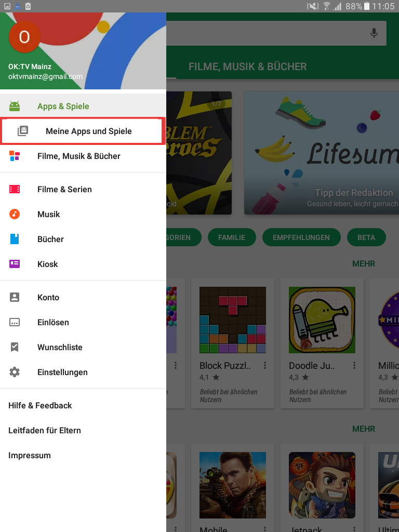Tap the EMPFEHLUNGEN chip

[x=301, y=237]
